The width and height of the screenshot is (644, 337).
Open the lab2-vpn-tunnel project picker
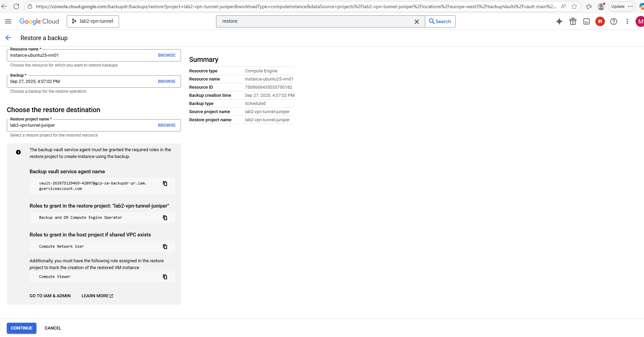pyautogui.click(x=93, y=21)
